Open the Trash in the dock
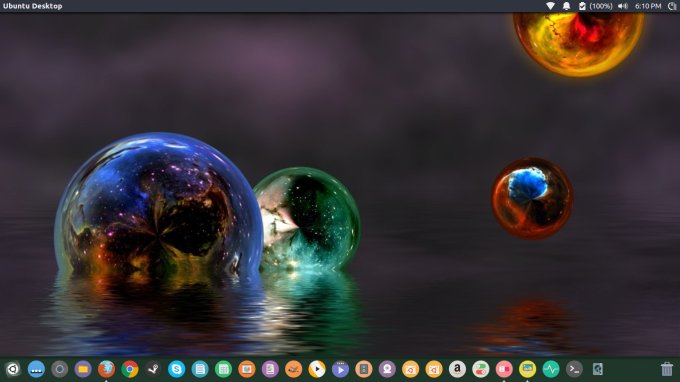This screenshot has width=680, height=382. coord(667,369)
